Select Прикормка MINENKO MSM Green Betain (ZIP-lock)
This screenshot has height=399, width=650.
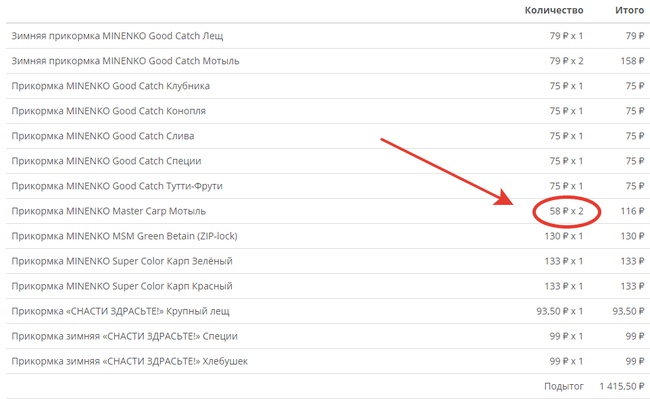124,236
